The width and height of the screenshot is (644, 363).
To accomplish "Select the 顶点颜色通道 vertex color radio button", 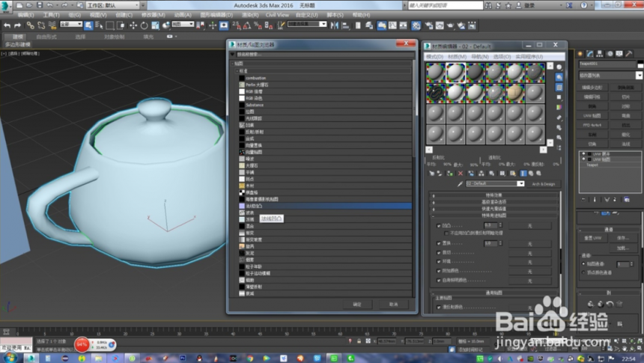I will (583, 272).
